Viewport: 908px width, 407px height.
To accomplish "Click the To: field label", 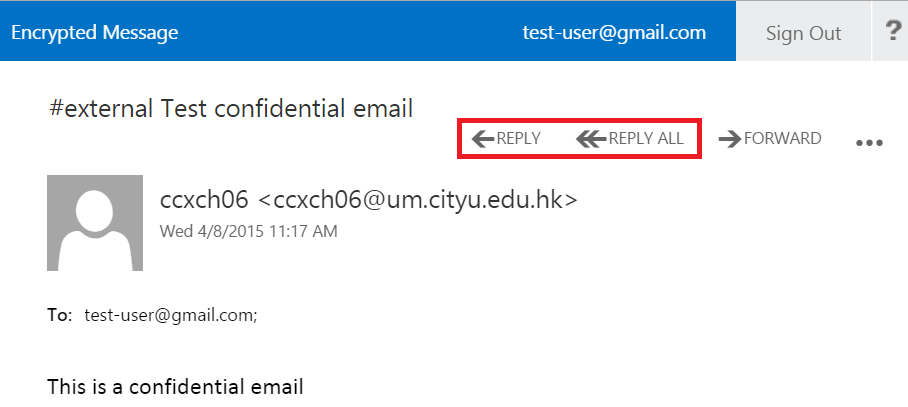I will pos(60,315).
